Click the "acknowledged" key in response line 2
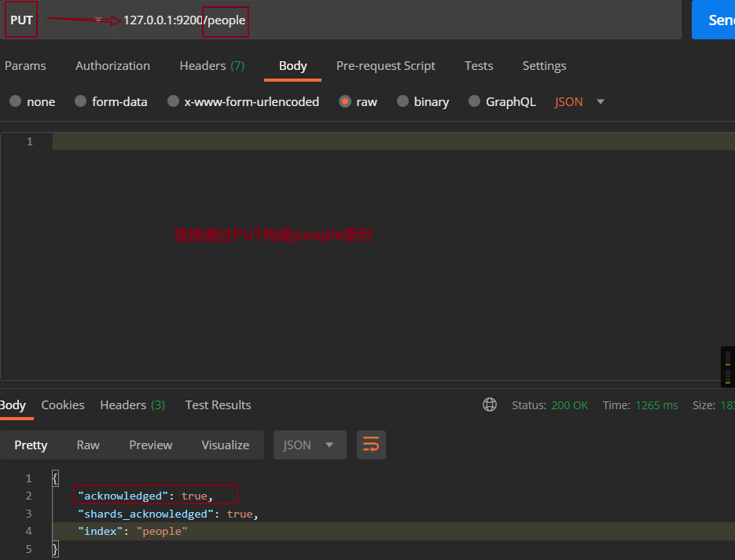 point(123,496)
